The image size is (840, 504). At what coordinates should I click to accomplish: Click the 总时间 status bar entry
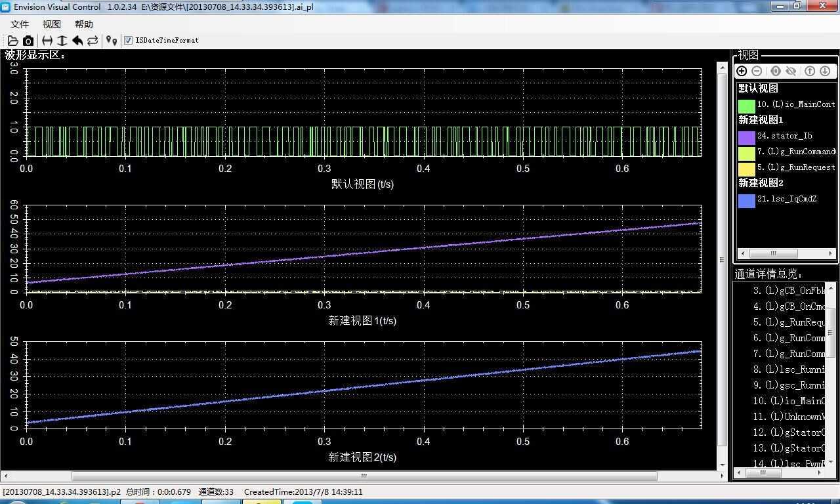pyautogui.click(x=158, y=492)
